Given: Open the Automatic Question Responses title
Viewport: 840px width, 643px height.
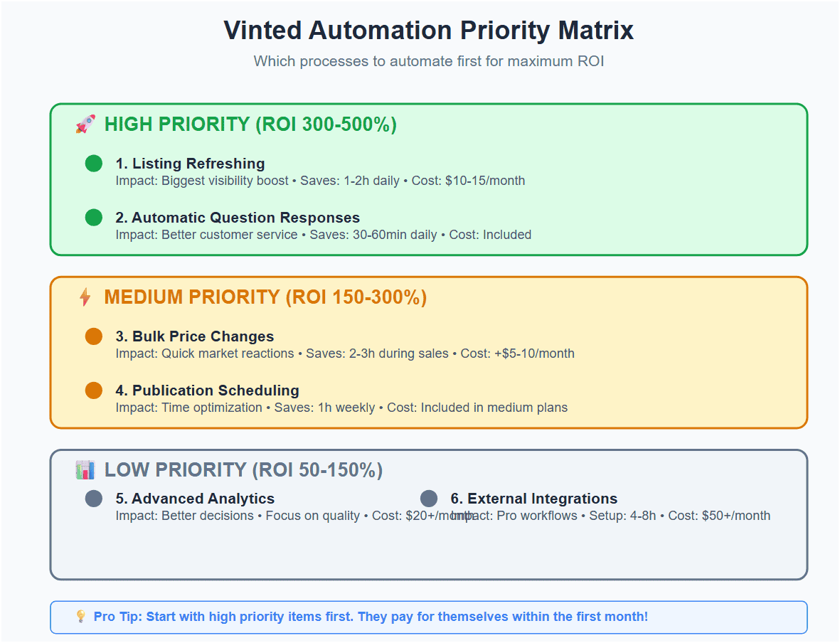Looking at the screenshot, I should [x=238, y=218].
